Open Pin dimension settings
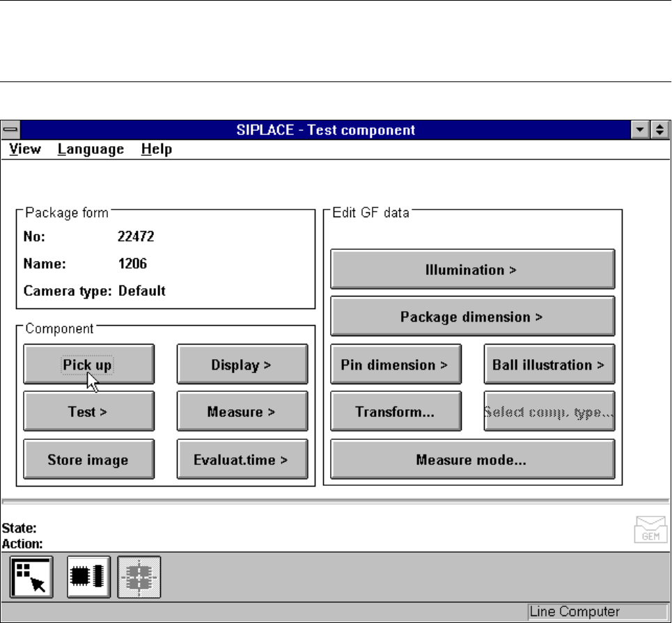 click(395, 364)
